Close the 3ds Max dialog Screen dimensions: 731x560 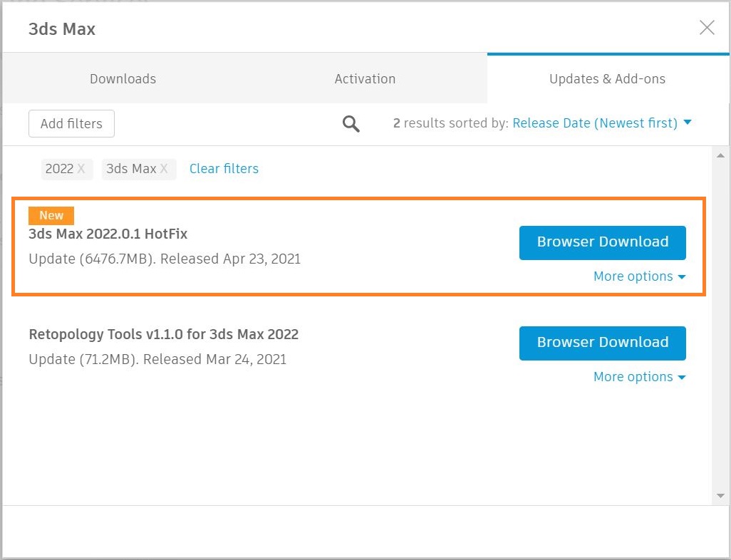click(x=707, y=28)
